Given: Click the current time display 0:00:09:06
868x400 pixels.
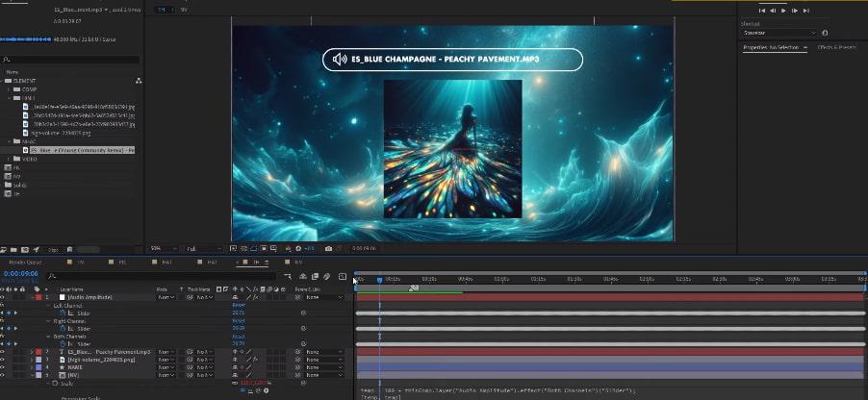Looking at the screenshot, I should pos(21,275).
